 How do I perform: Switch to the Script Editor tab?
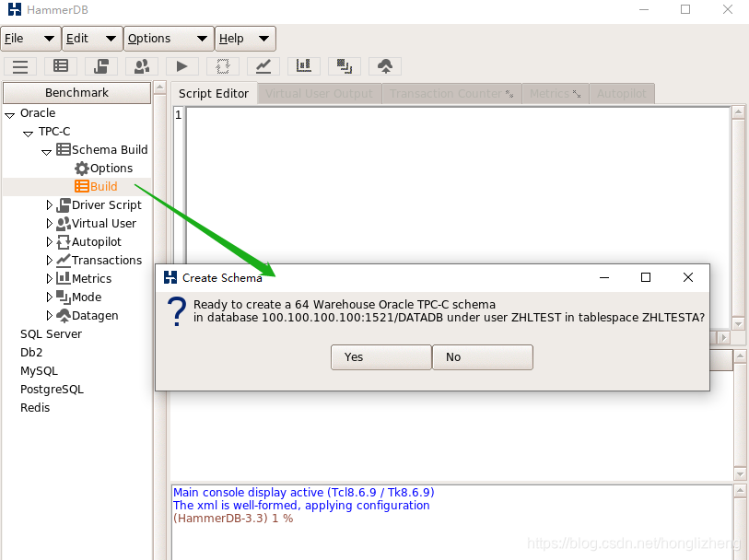[x=214, y=94]
